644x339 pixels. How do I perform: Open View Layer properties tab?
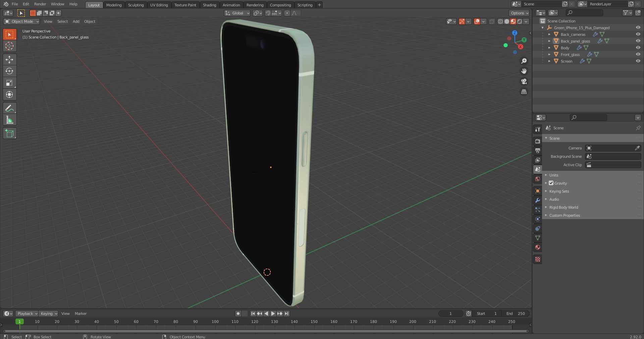pyautogui.click(x=538, y=160)
